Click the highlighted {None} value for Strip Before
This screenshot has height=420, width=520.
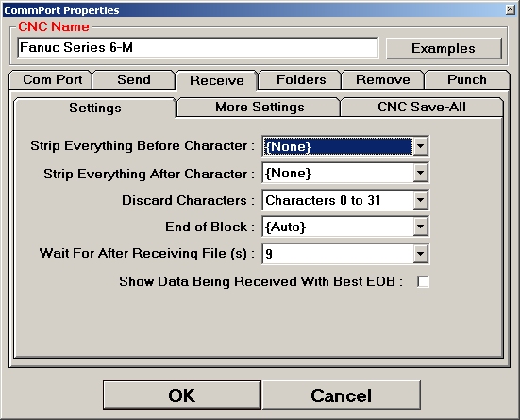tap(338, 146)
